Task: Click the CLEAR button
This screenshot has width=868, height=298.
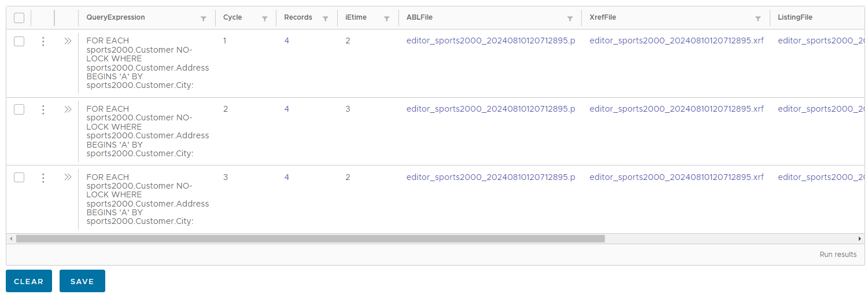Action: (x=29, y=281)
